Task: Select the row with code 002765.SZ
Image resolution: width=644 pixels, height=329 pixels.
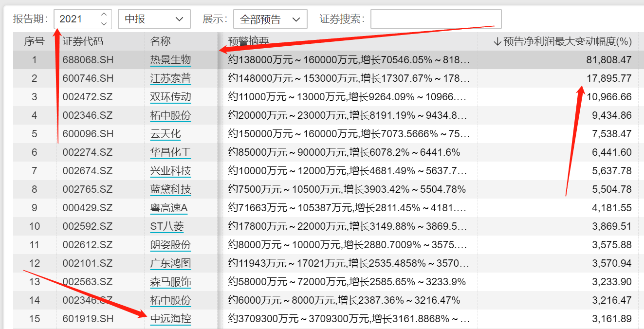Action: (88, 189)
